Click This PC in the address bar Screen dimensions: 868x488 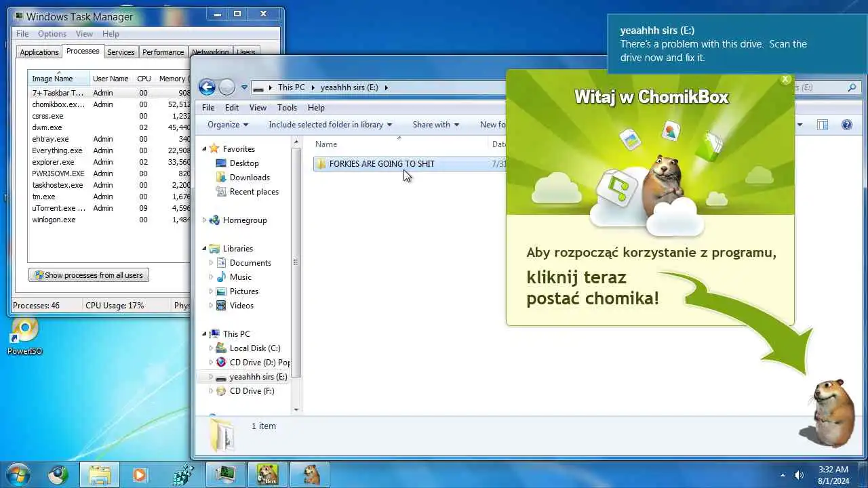pos(291,87)
